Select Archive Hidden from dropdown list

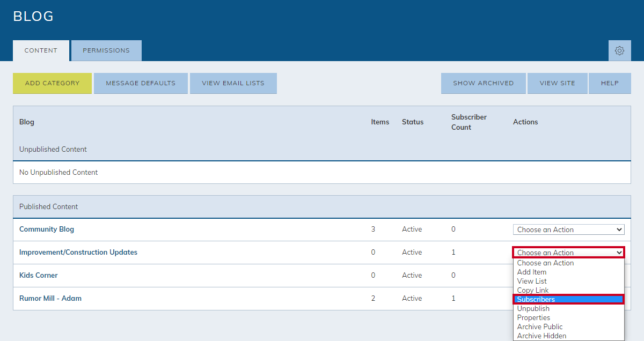pyautogui.click(x=569, y=336)
